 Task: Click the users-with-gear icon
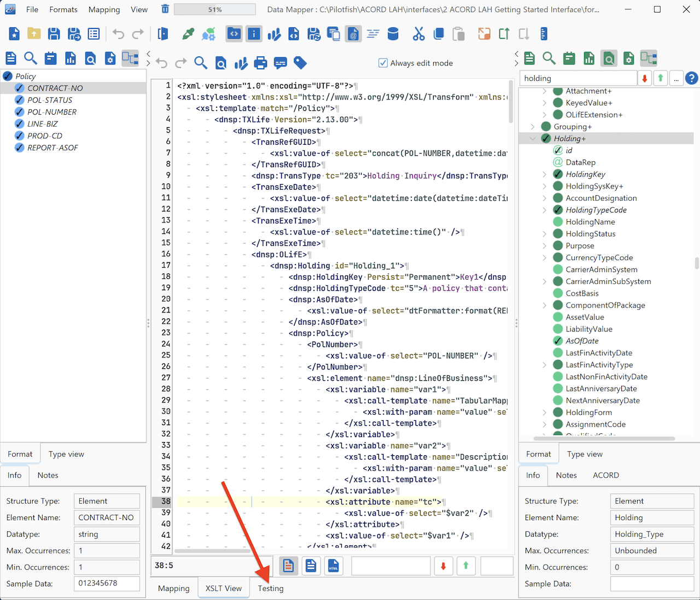click(x=208, y=34)
